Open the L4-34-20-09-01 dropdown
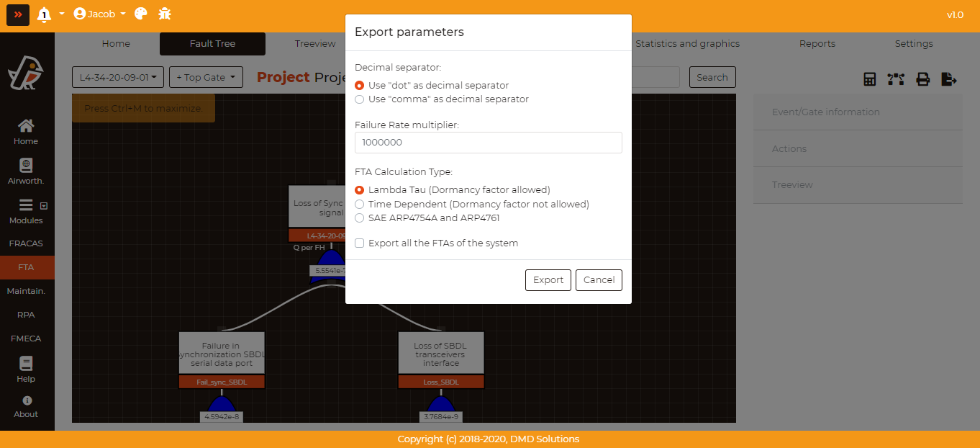 (x=118, y=77)
